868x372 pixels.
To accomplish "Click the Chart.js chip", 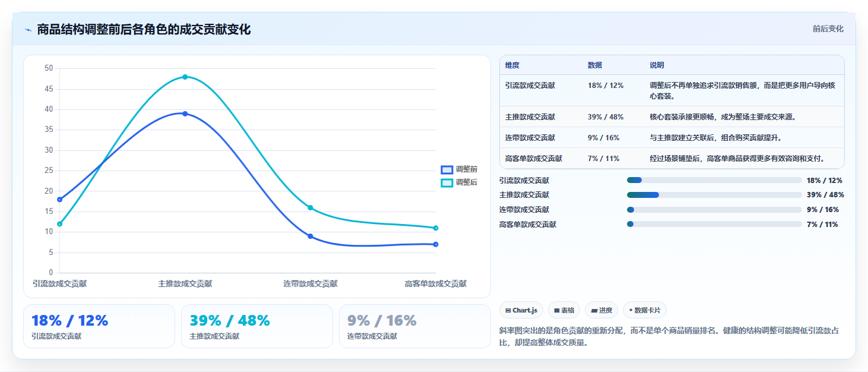I will [521, 310].
